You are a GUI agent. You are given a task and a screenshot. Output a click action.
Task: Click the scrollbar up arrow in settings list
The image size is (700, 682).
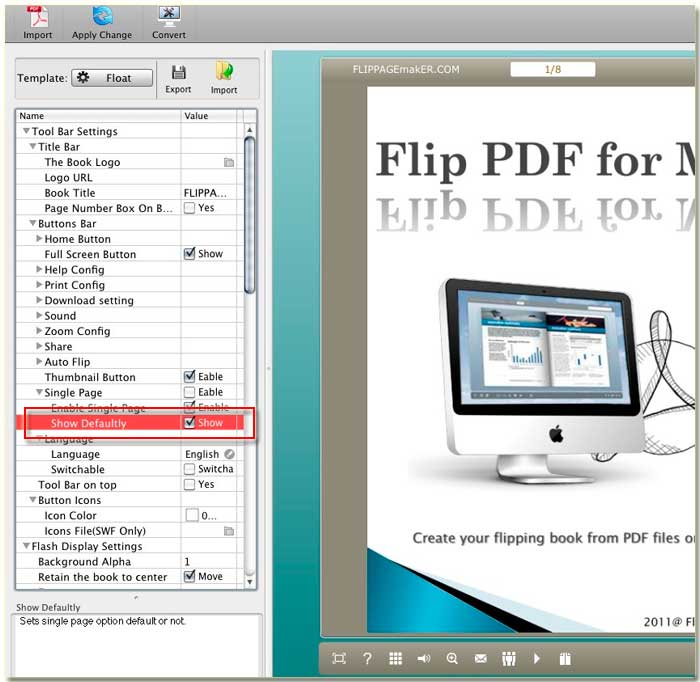[250, 130]
